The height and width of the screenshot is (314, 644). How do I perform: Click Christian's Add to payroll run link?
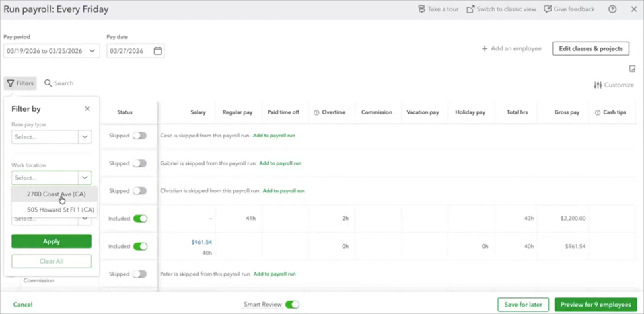click(283, 191)
